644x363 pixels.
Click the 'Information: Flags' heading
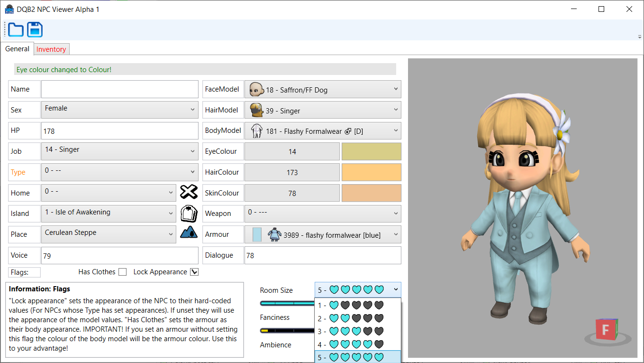(x=39, y=289)
